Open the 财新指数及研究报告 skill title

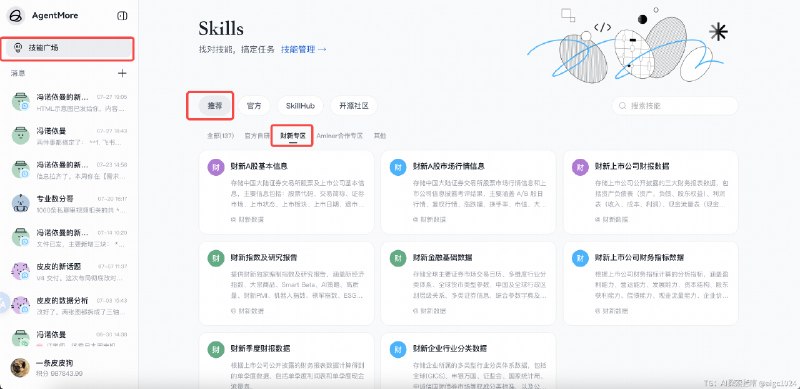coord(264,257)
